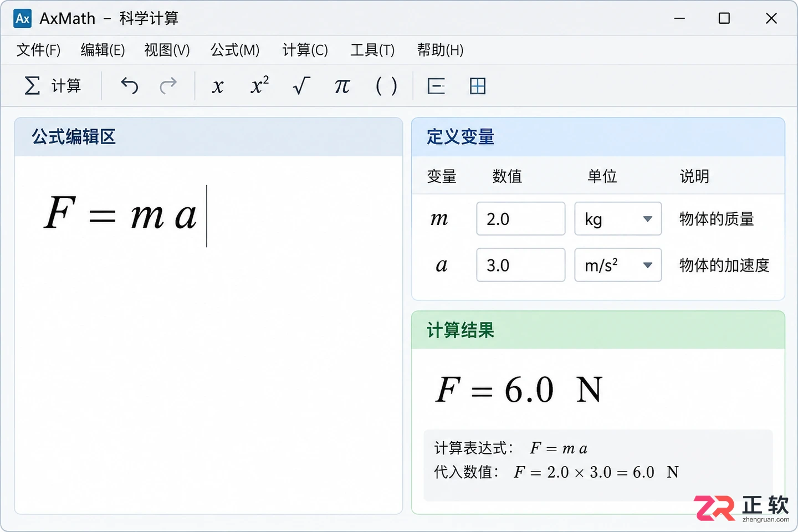Open the 文件(F) menu

38,50
